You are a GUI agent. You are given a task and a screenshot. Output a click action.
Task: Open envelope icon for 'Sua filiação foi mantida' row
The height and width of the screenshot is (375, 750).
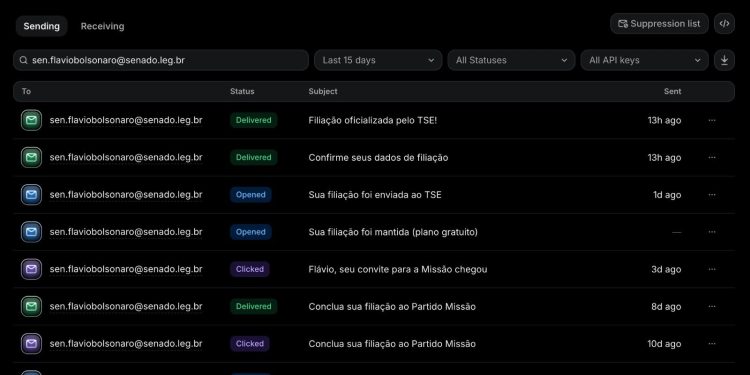32,232
